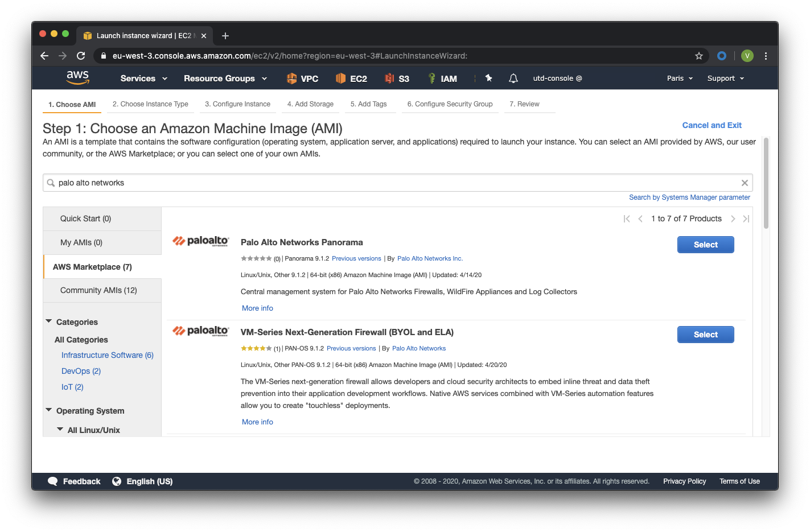810x532 pixels.
Task: Click the English (US) globe icon
Action: point(117,481)
